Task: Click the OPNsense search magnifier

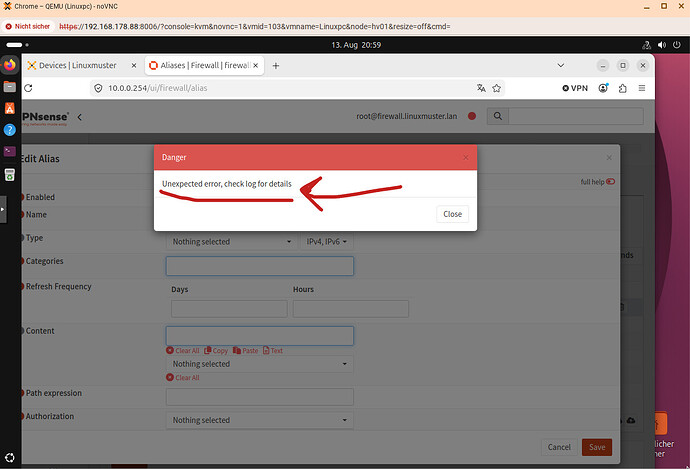Action: pos(498,116)
